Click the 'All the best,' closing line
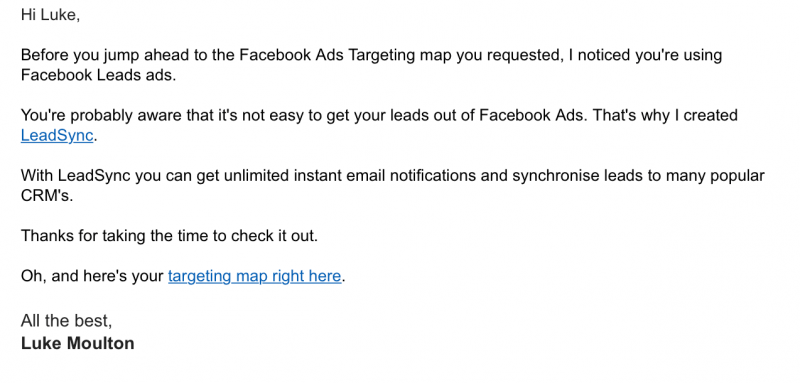800x383 pixels. click(x=66, y=321)
